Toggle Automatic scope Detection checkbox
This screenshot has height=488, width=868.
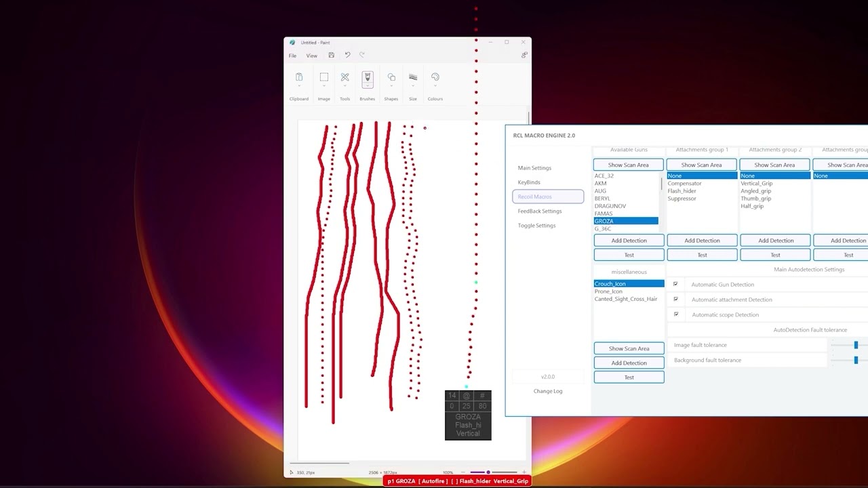point(675,314)
